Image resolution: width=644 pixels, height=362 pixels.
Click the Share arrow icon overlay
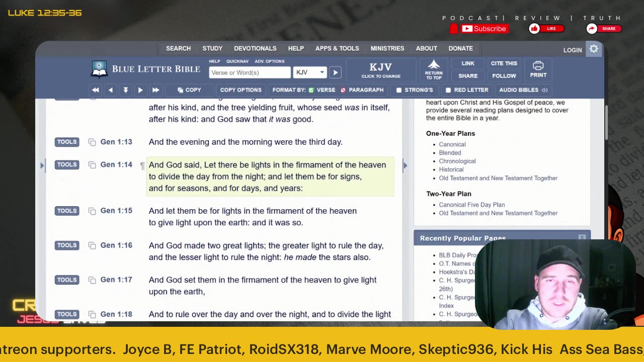click(592, 29)
